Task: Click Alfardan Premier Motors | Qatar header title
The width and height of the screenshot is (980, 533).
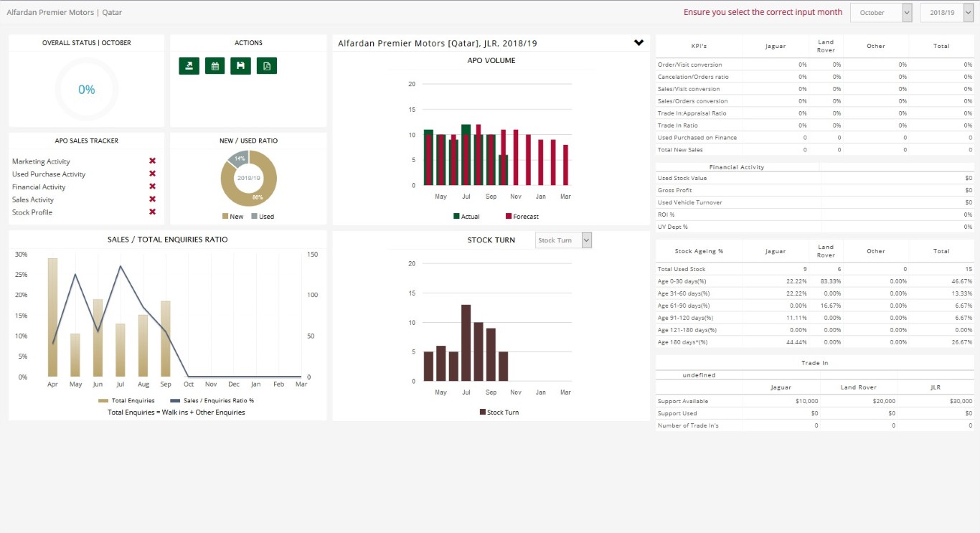Action: point(63,12)
